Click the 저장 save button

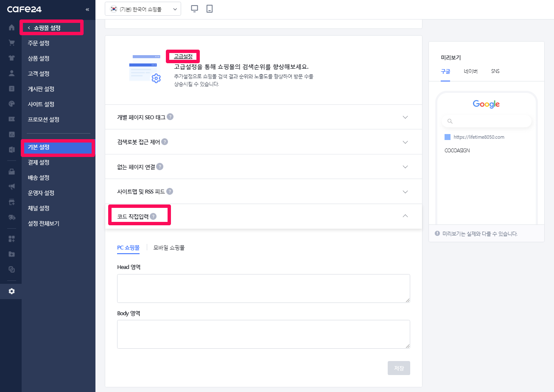click(x=399, y=368)
